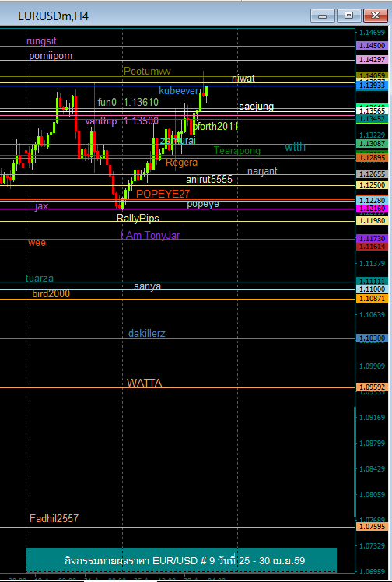The image size is (392, 582).
Task: Select the POPEYE27 line label
Action: (x=163, y=194)
